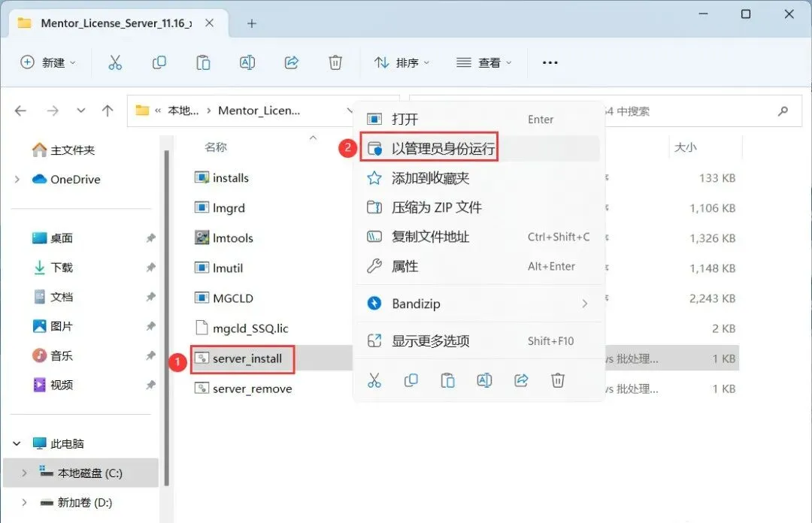Choose 压缩为 ZIP 文件 in context menu
812x523 pixels.
(x=478, y=207)
